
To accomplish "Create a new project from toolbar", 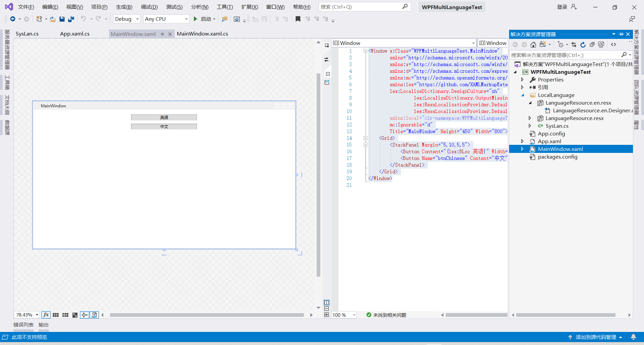I will click(x=39, y=19).
